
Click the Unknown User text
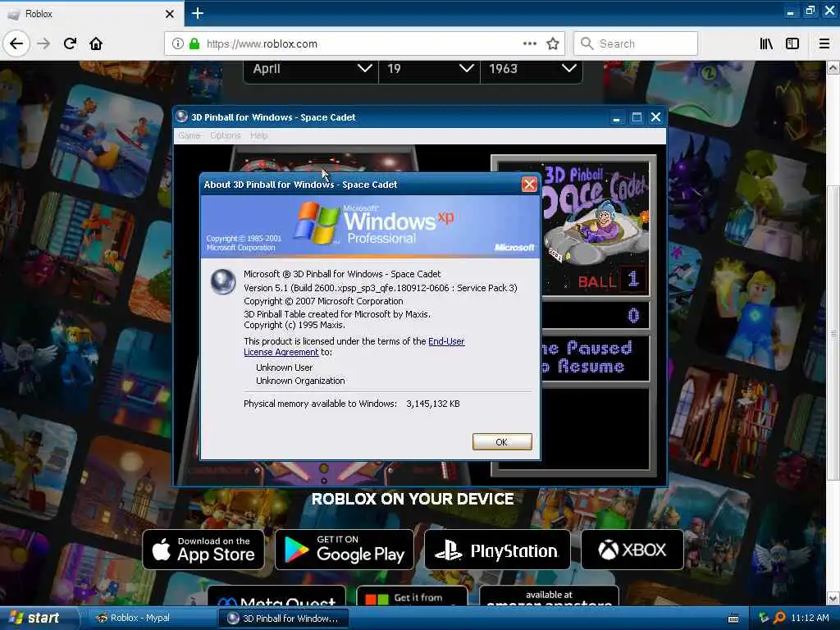284,367
